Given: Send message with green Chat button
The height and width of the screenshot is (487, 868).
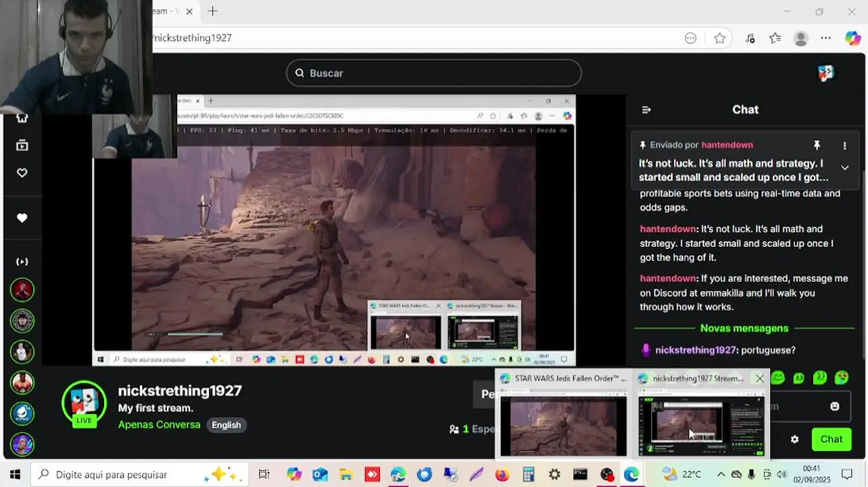Looking at the screenshot, I should (831, 440).
